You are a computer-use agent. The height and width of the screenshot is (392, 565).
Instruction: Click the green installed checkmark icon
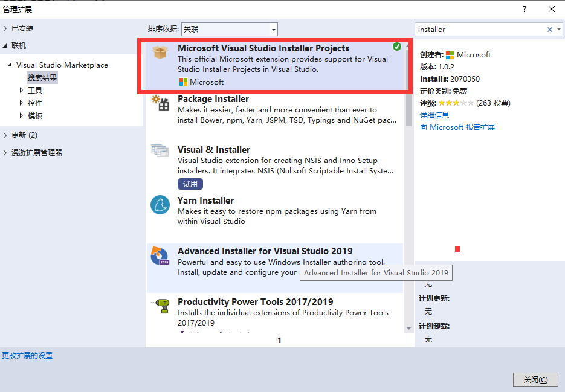point(397,47)
